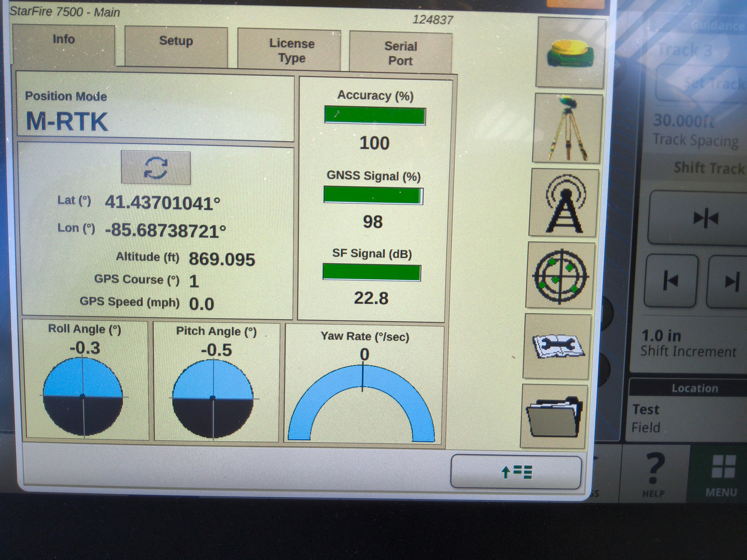Click the Accuracy percentage progress bar
This screenshot has width=747, height=560.
pyautogui.click(x=374, y=116)
